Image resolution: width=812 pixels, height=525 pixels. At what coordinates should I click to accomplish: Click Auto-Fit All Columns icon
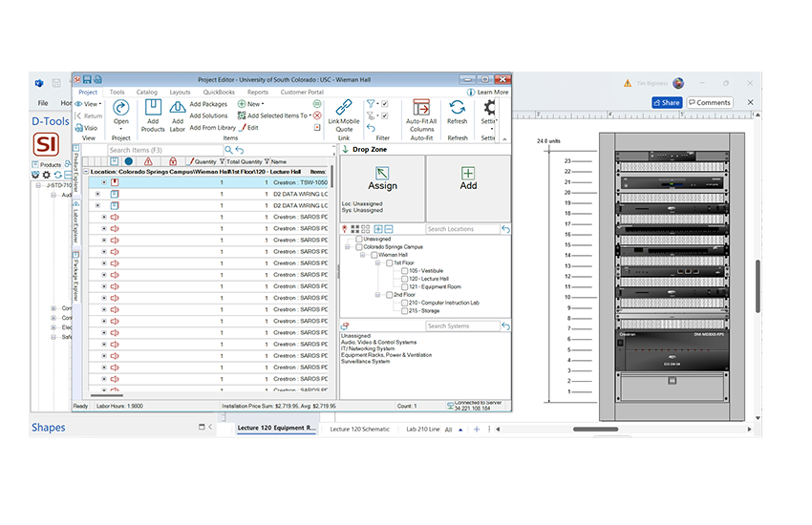click(421, 108)
